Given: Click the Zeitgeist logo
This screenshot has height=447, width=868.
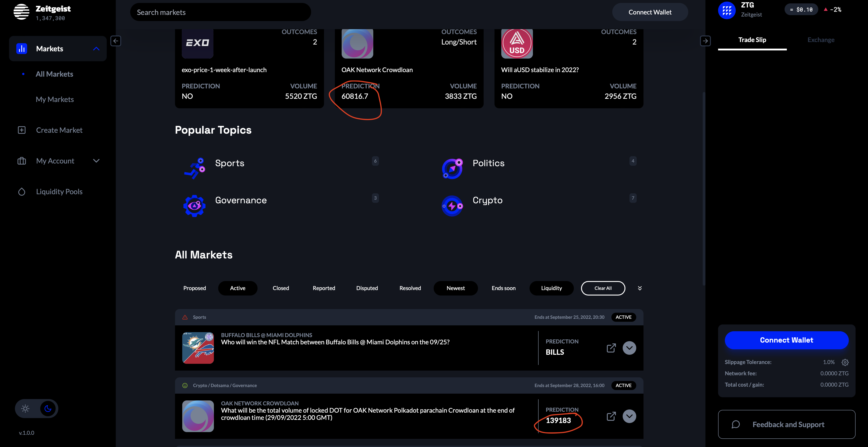Looking at the screenshot, I should pyautogui.click(x=21, y=12).
